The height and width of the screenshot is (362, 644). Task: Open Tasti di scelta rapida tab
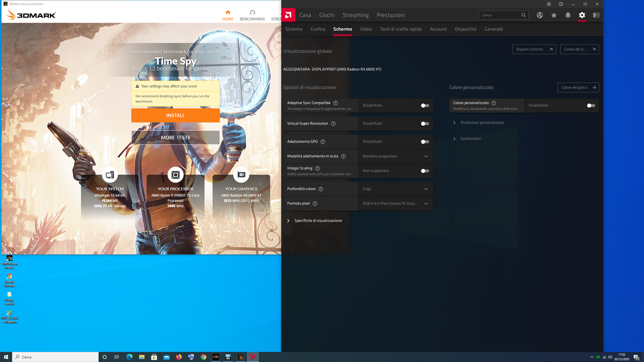(x=401, y=29)
